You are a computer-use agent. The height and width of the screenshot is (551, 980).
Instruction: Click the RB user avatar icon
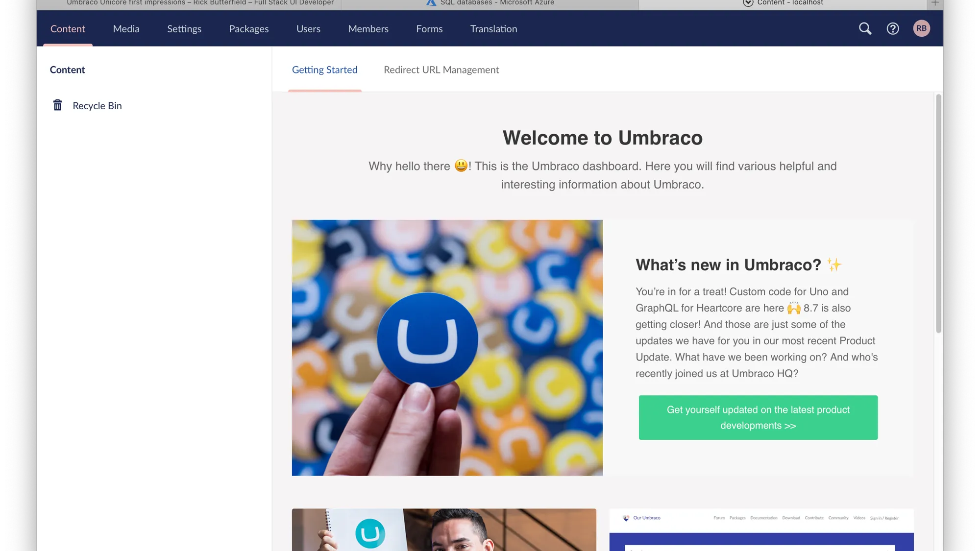(921, 28)
